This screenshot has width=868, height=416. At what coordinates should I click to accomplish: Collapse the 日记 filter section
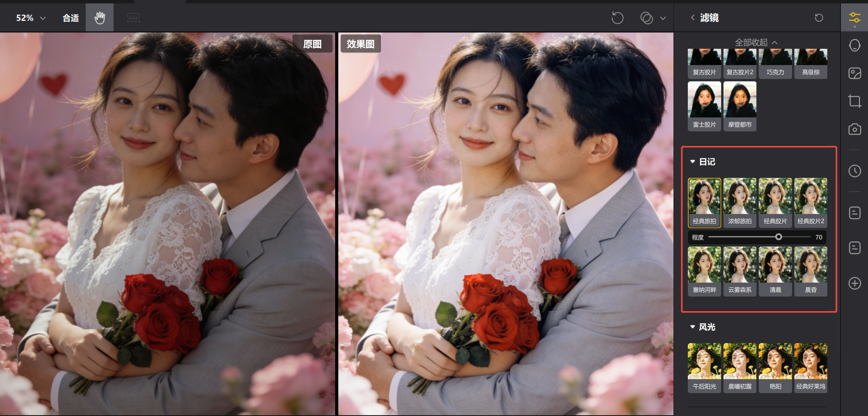(x=692, y=162)
